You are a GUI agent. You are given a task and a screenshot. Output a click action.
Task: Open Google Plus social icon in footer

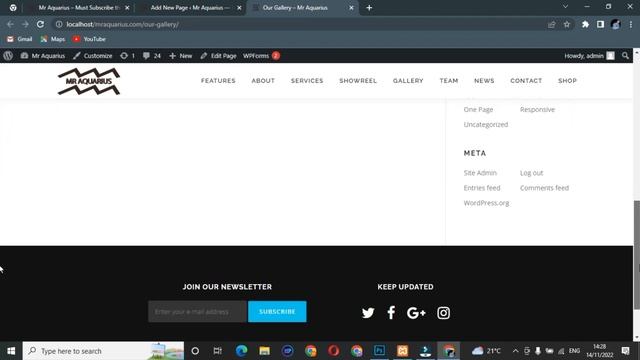[x=416, y=313]
